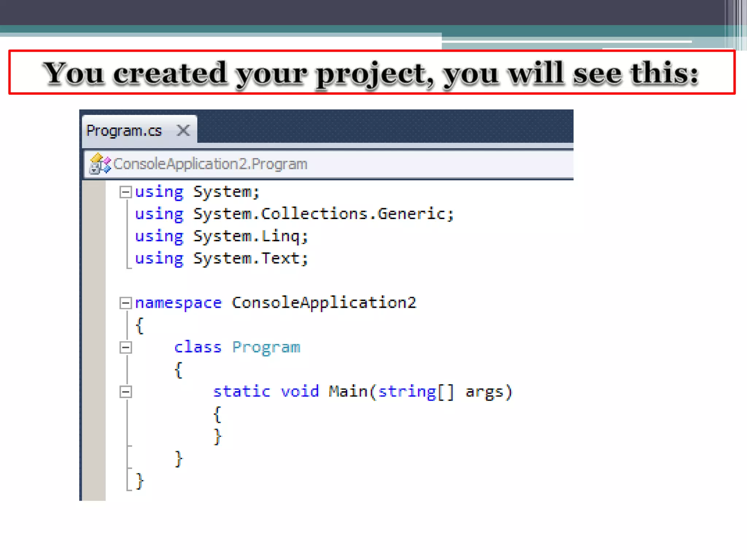The width and height of the screenshot is (747, 560).
Task: Switch to the Program.cs tab
Action: 124,131
